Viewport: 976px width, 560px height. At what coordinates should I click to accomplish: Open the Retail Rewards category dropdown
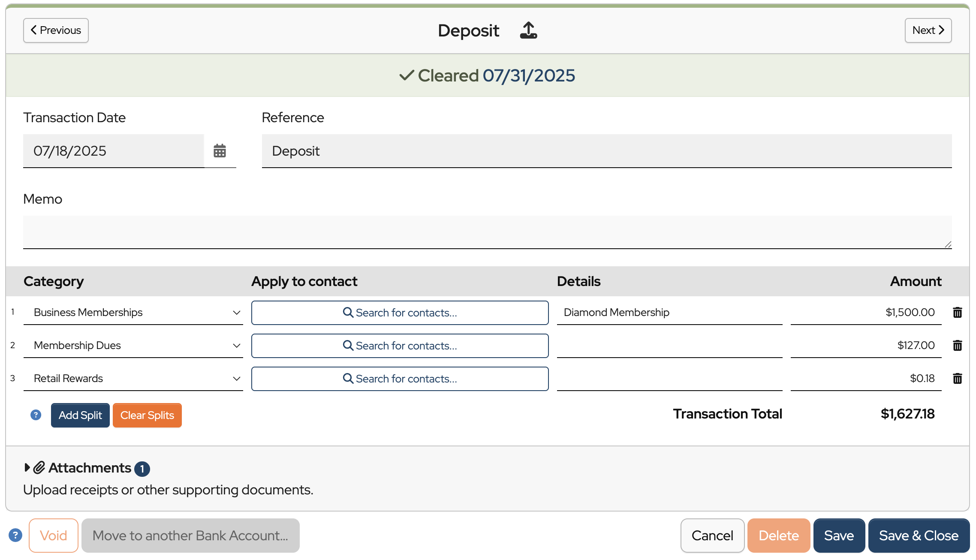tap(133, 379)
